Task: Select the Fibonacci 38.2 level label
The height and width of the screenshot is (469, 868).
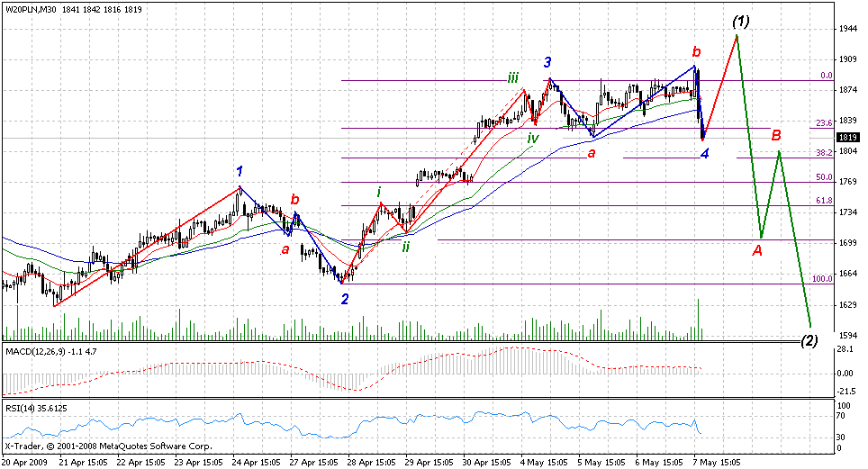Action: [x=824, y=153]
